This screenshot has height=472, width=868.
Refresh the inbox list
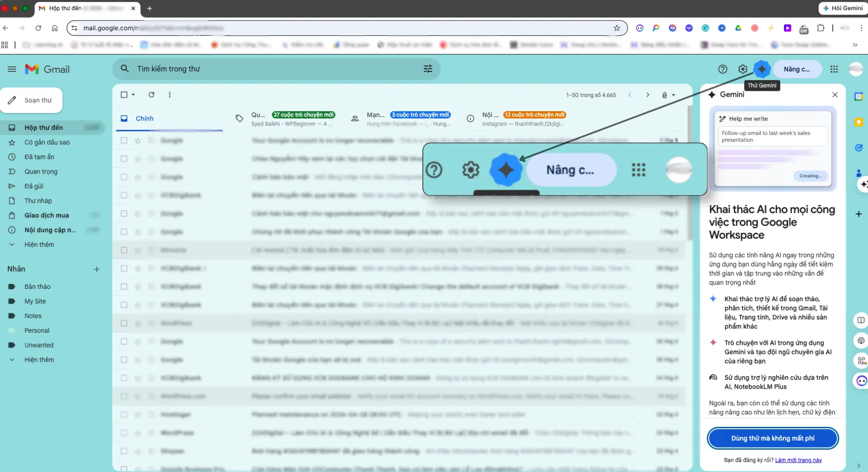151,94
